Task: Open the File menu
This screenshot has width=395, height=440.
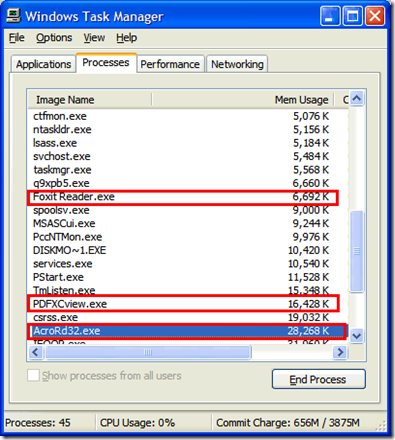Action: coord(16,38)
